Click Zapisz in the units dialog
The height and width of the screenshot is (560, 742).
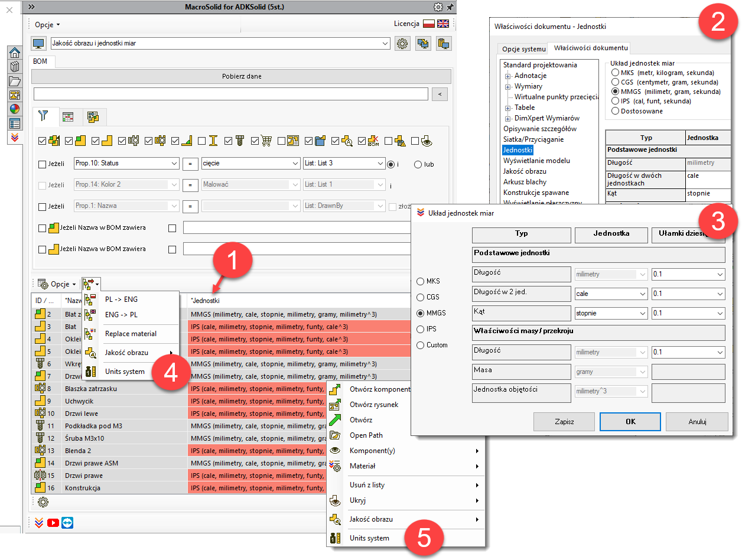click(x=564, y=422)
